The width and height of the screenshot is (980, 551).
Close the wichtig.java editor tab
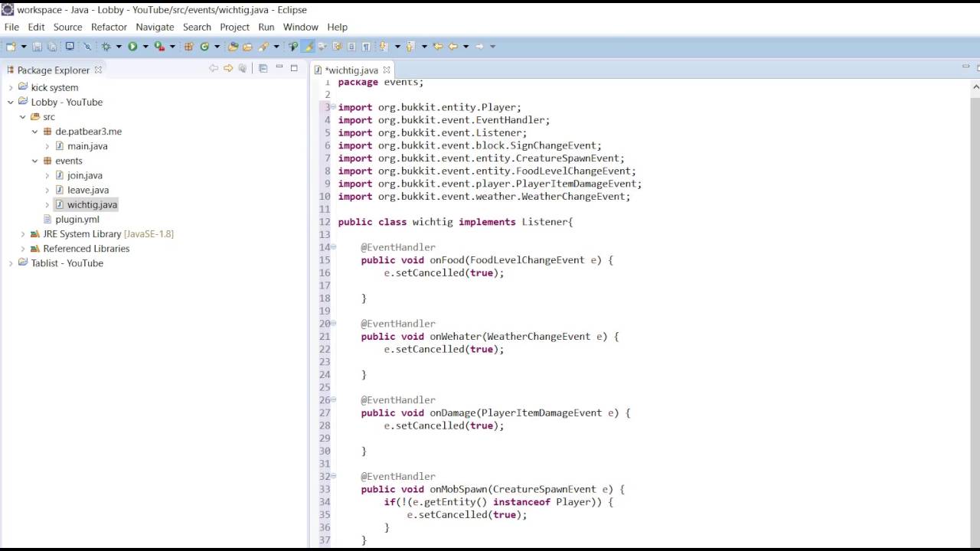point(387,70)
